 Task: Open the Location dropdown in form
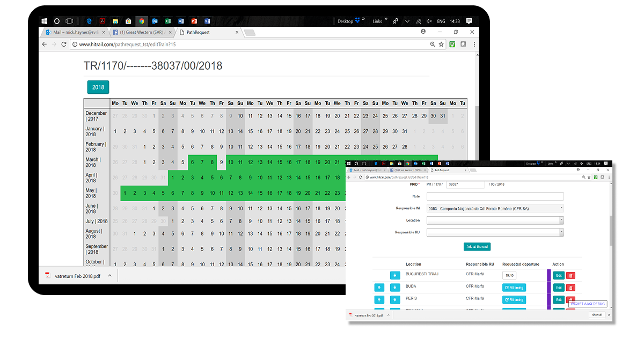tap(495, 220)
